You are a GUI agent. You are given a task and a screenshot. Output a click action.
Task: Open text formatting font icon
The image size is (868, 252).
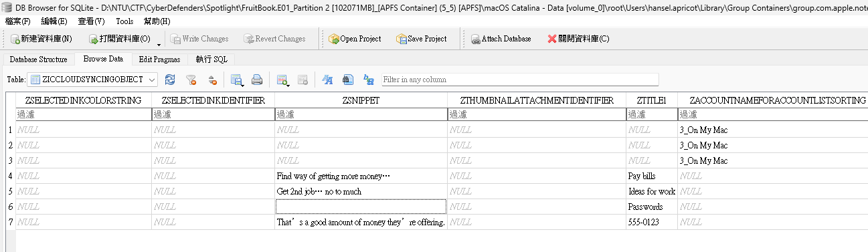pos(328,80)
